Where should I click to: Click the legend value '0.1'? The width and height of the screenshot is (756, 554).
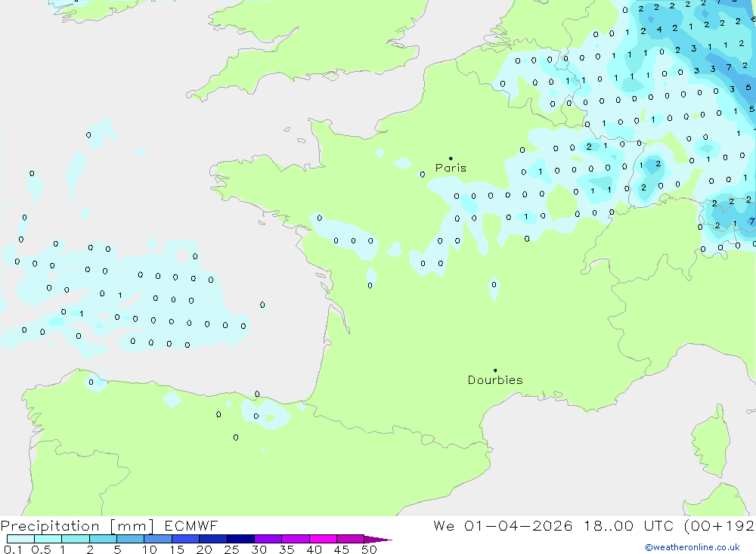[13, 549]
